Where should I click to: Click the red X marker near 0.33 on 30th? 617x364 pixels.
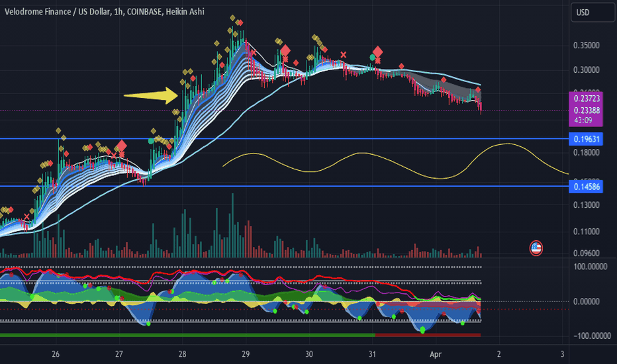click(344, 55)
